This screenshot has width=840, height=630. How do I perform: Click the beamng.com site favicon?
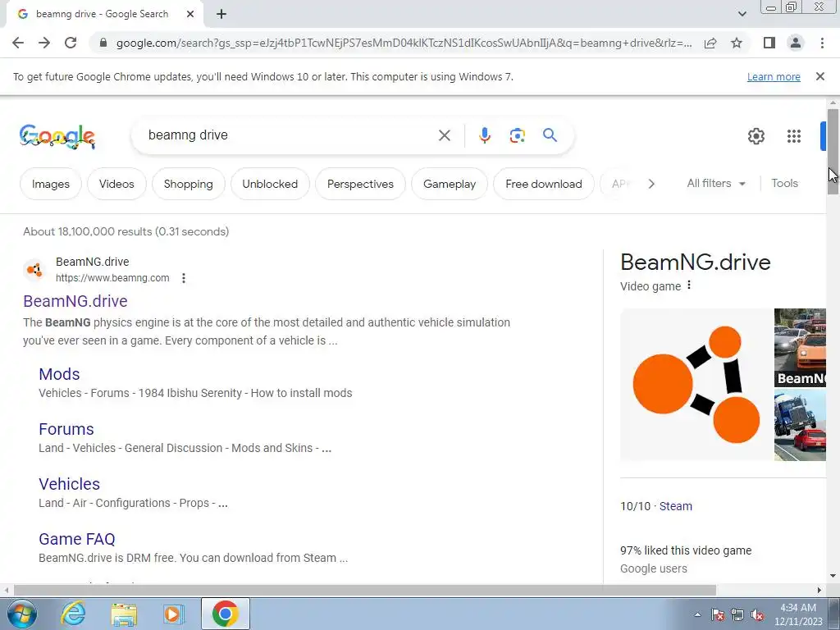pos(34,269)
